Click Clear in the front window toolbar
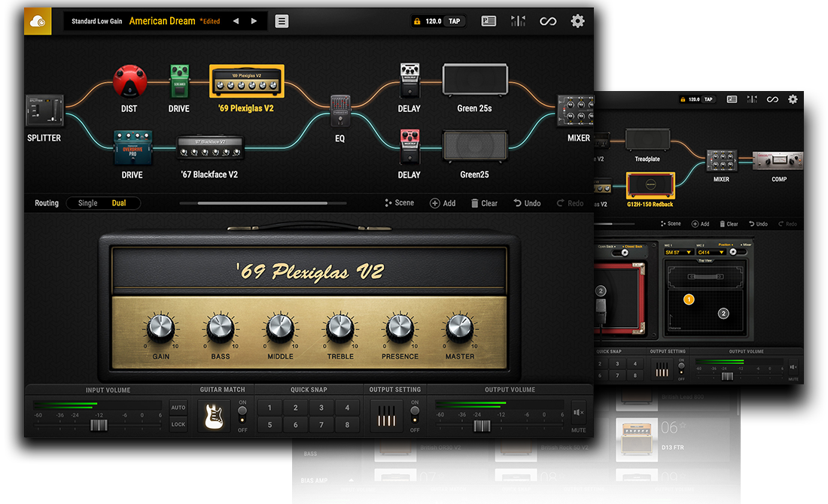This screenshot has height=504, width=828. coord(484,203)
